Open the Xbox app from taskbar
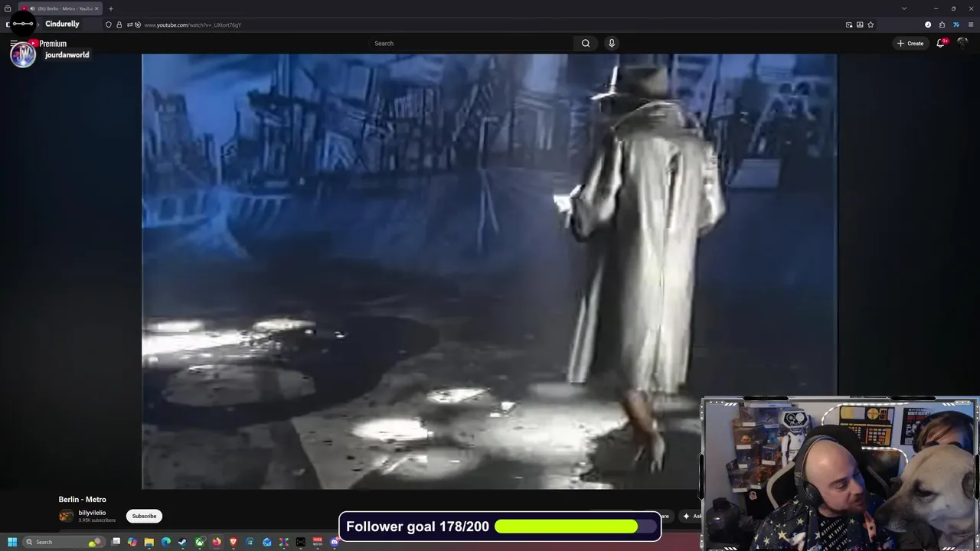The height and width of the screenshot is (551, 980). (x=199, y=542)
